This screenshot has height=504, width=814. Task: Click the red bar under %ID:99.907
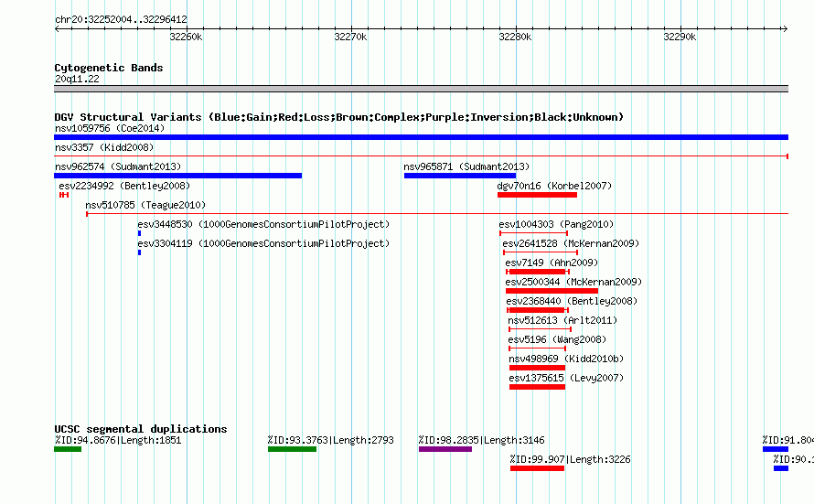(537, 468)
